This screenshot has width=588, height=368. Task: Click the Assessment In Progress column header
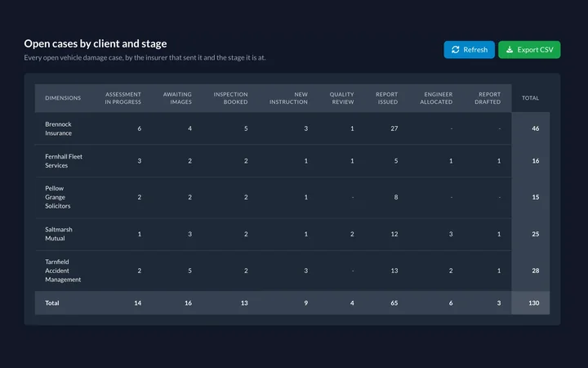tap(123, 98)
